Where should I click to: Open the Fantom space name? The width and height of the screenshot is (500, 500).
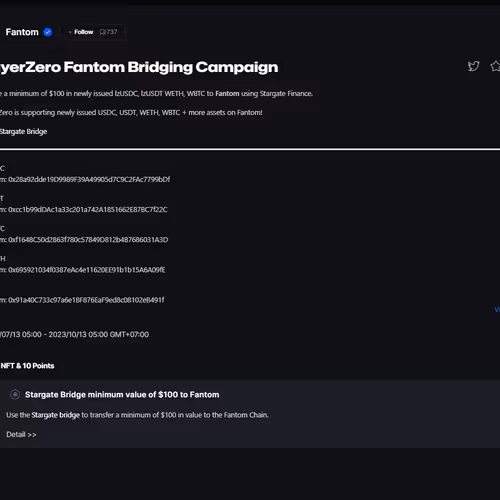click(x=22, y=32)
